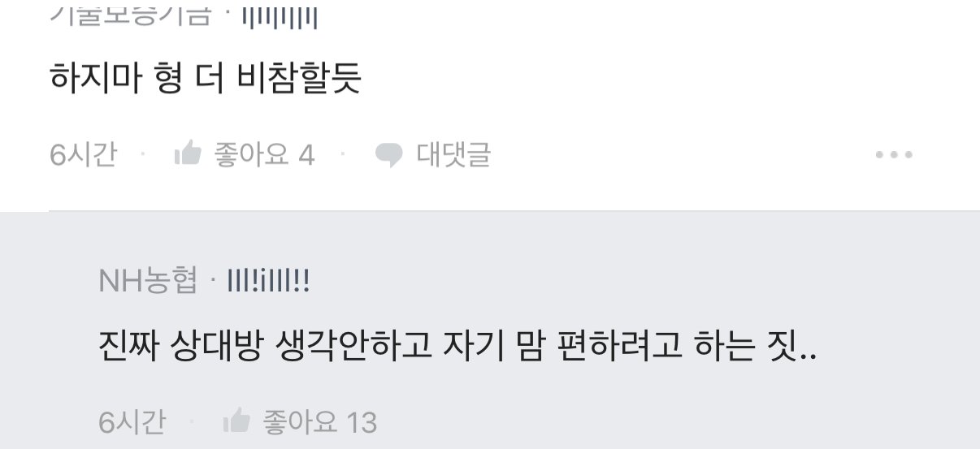Click the speech bubble reply icon
Viewport: 980px width, 449px height.
click(389, 154)
